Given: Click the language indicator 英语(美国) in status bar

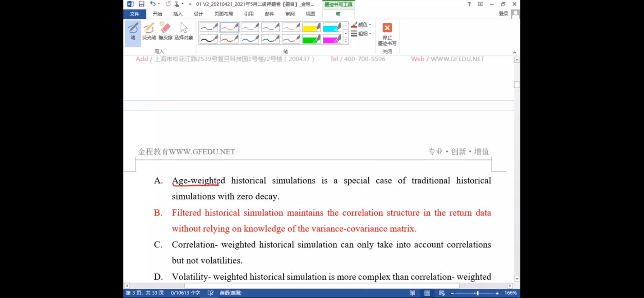Looking at the screenshot, I should point(230,293).
